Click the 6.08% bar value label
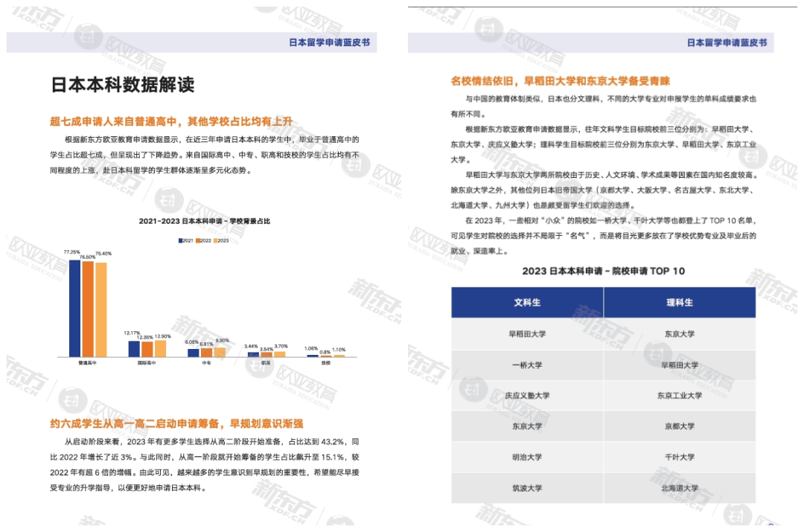 [x=191, y=342]
